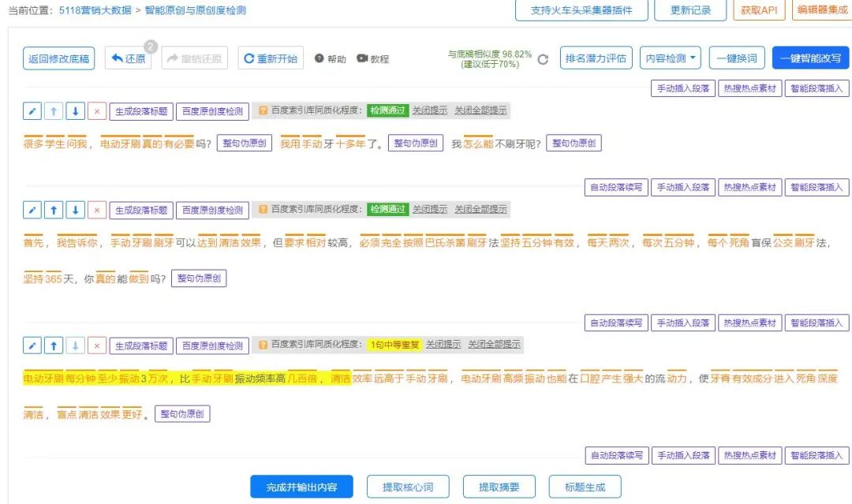Viewport: 852px width, 504px height.
Task: Open the 内容检测 dropdown menu
Action: pos(669,58)
